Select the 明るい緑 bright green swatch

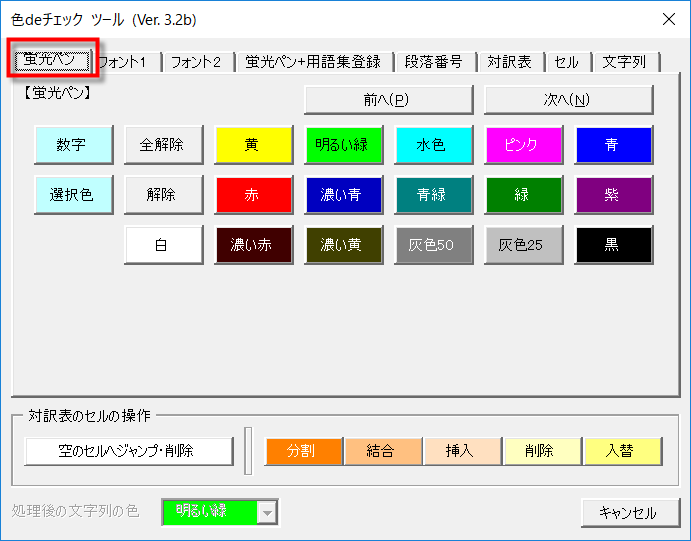pyautogui.click(x=343, y=145)
